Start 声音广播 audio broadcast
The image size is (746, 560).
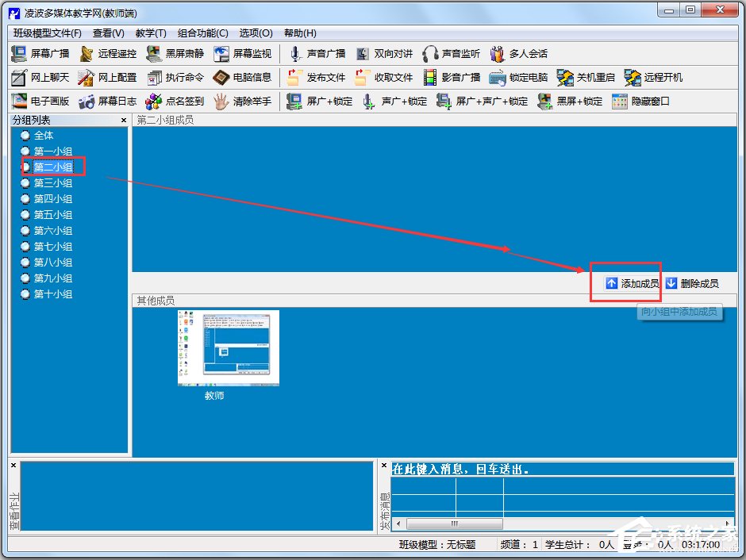tap(317, 54)
